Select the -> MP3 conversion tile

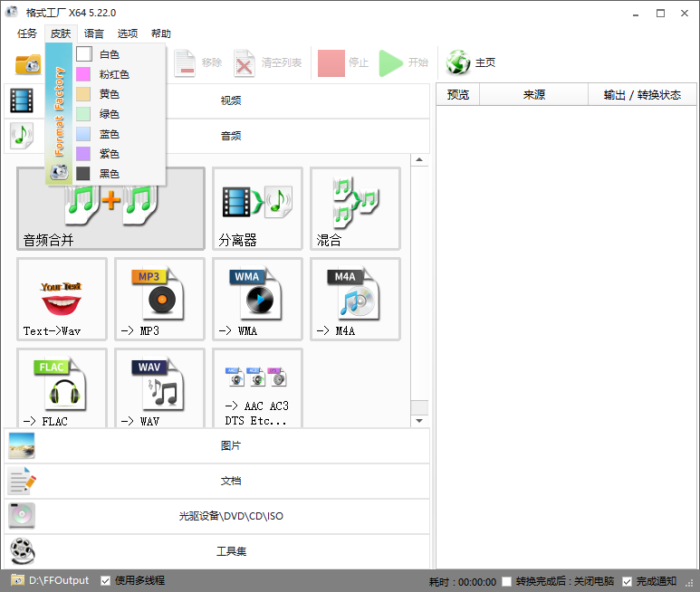click(159, 299)
